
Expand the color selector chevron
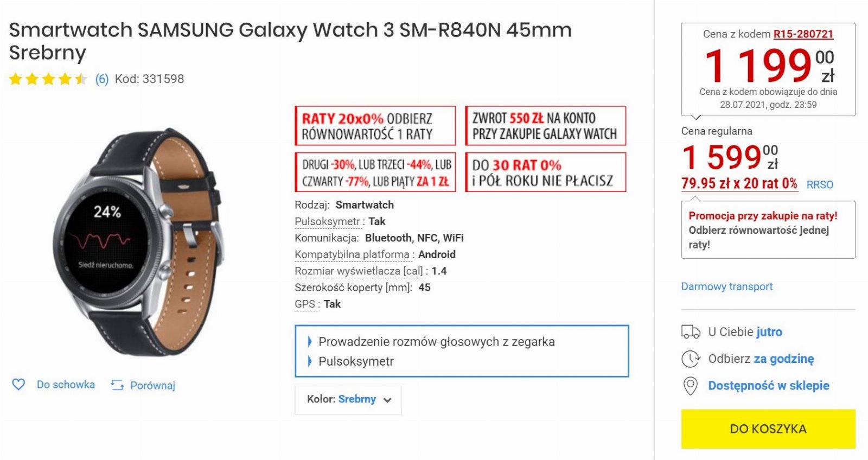(387, 400)
